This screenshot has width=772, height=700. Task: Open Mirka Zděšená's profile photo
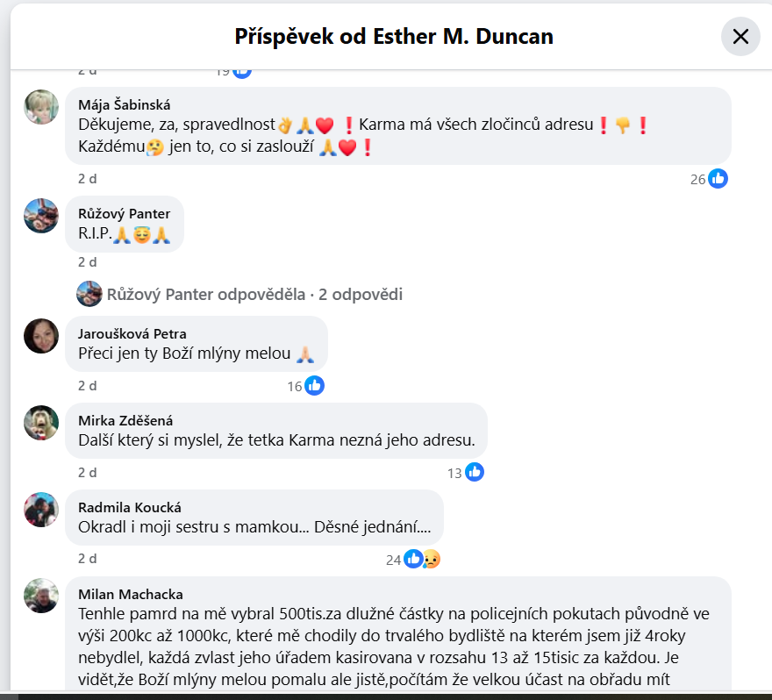coord(41,423)
